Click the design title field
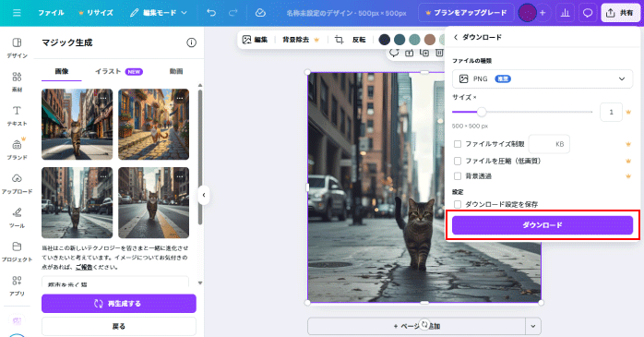The height and width of the screenshot is (337, 644). (346, 13)
